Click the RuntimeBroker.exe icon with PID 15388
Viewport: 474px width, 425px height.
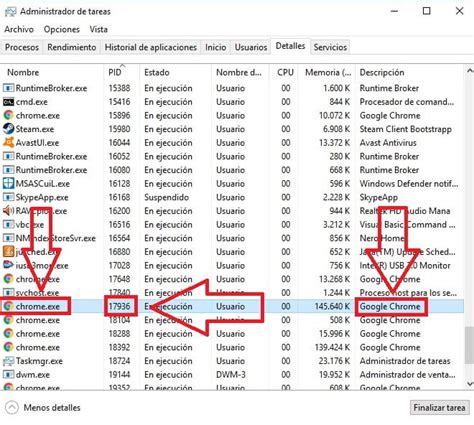pyautogui.click(x=8, y=88)
